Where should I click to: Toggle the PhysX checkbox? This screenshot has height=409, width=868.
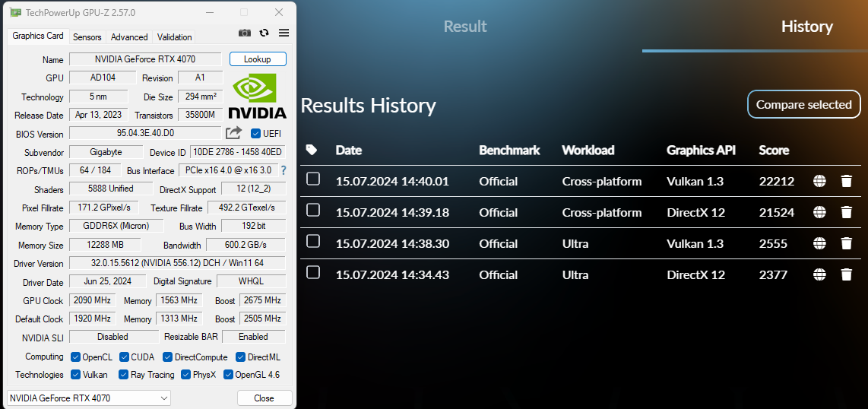(186, 375)
